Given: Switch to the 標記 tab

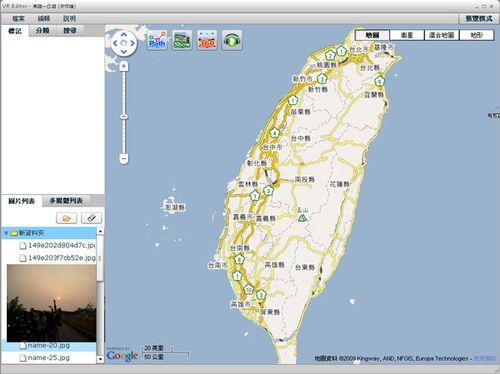Looking at the screenshot, I should click(15, 31).
